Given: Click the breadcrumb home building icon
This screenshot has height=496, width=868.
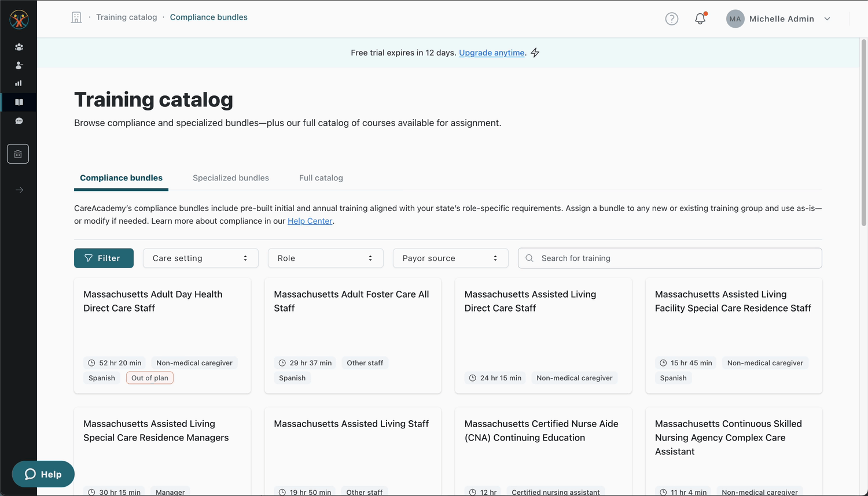Looking at the screenshot, I should (76, 17).
